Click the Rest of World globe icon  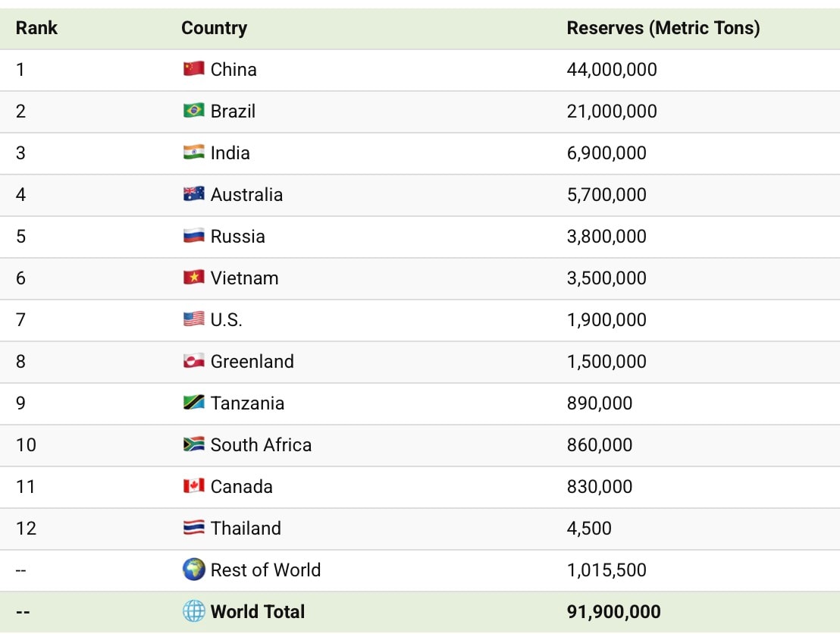(194, 570)
